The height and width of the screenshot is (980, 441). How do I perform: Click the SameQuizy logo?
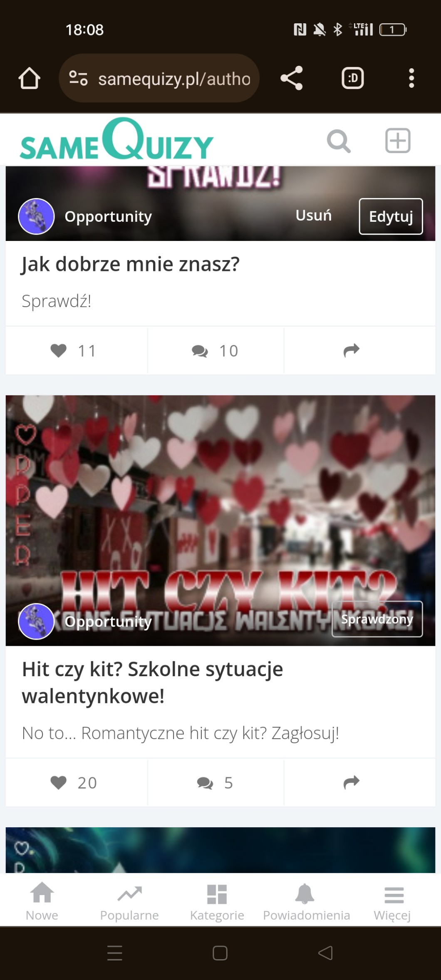pyautogui.click(x=116, y=139)
